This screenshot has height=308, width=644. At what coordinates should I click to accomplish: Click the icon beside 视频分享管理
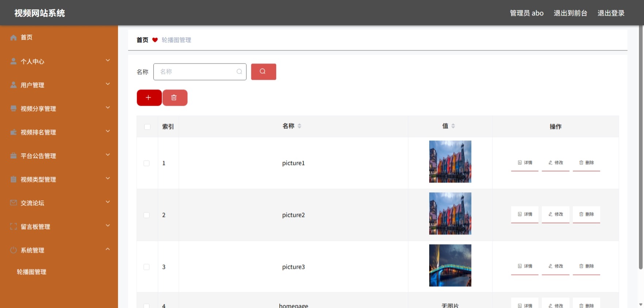point(14,108)
